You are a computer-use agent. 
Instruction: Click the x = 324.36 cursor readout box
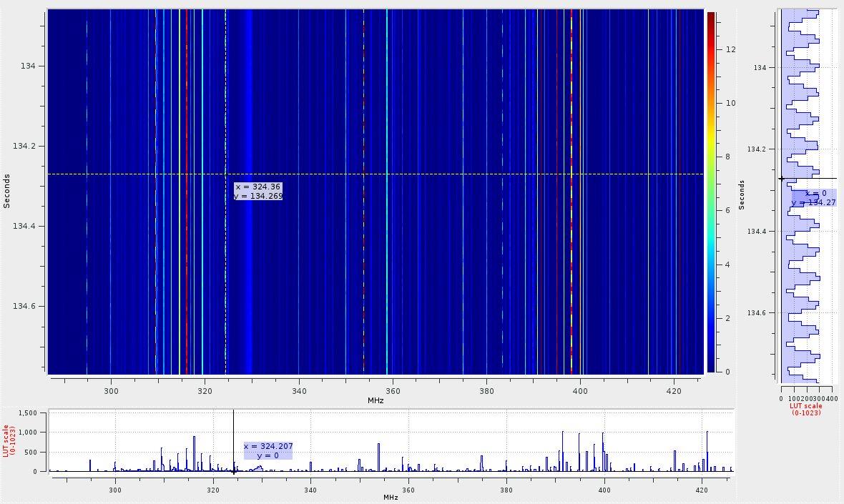258,191
